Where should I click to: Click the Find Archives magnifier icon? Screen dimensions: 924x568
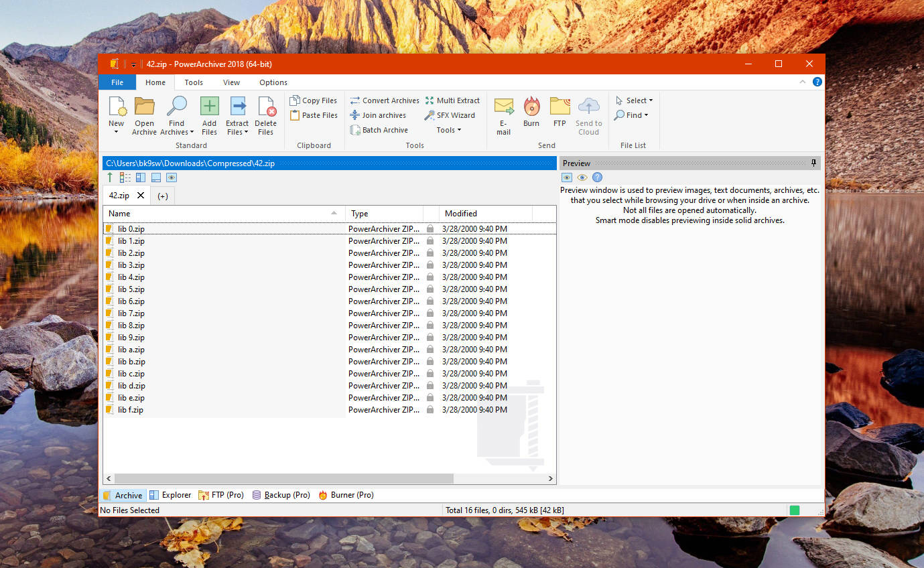177,106
